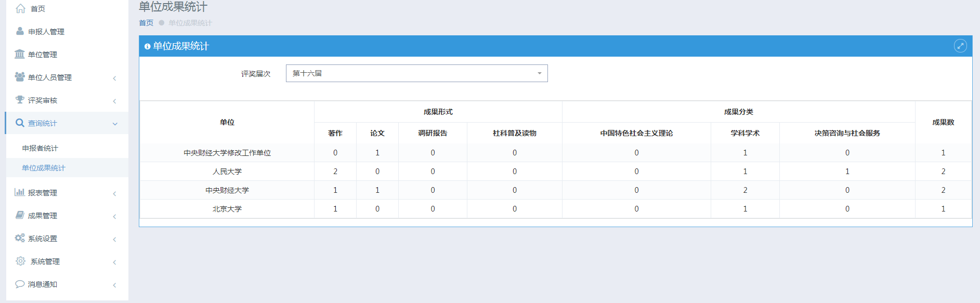
Task: Expand the 报表管理 chevron
Action: (x=114, y=193)
